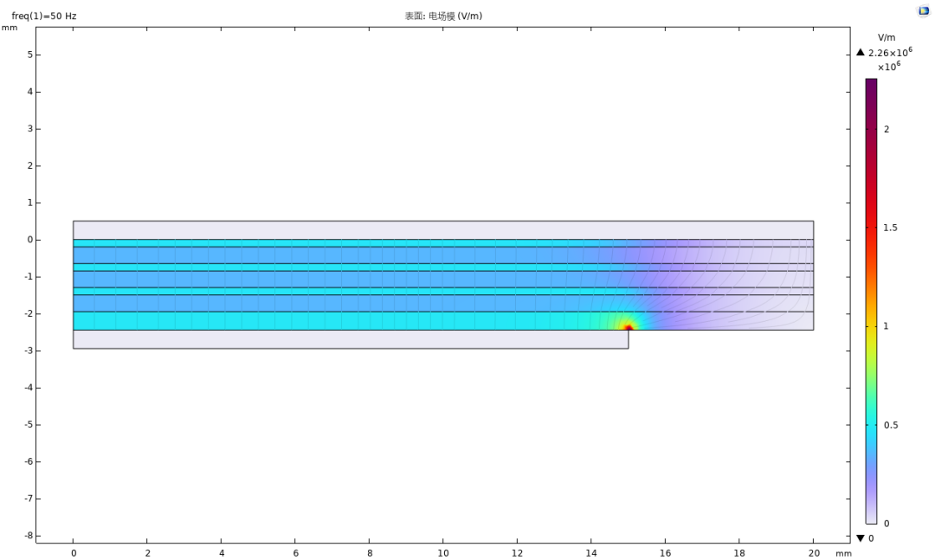935x560 pixels.
Task: Select the x-axis tick label '16'
Action: (x=666, y=553)
